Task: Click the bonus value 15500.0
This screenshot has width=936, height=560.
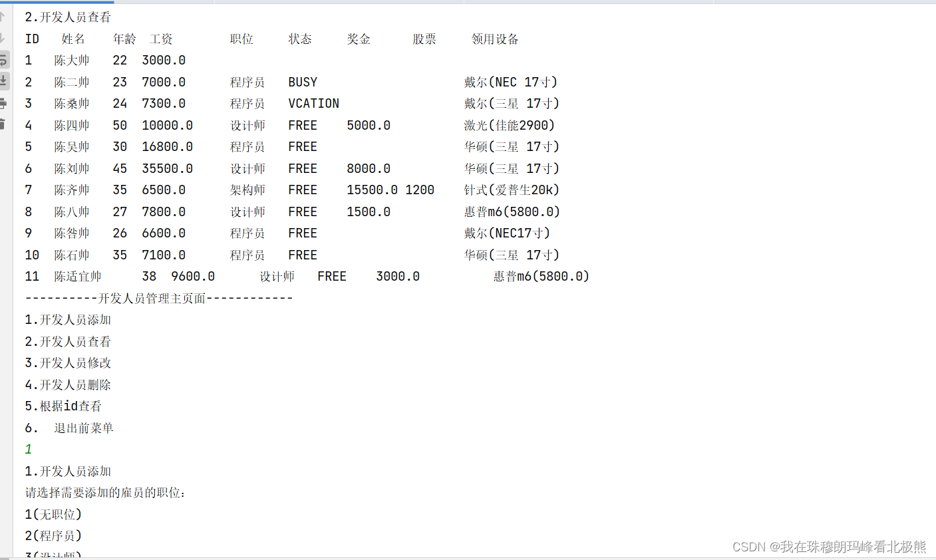Action: point(373,190)
